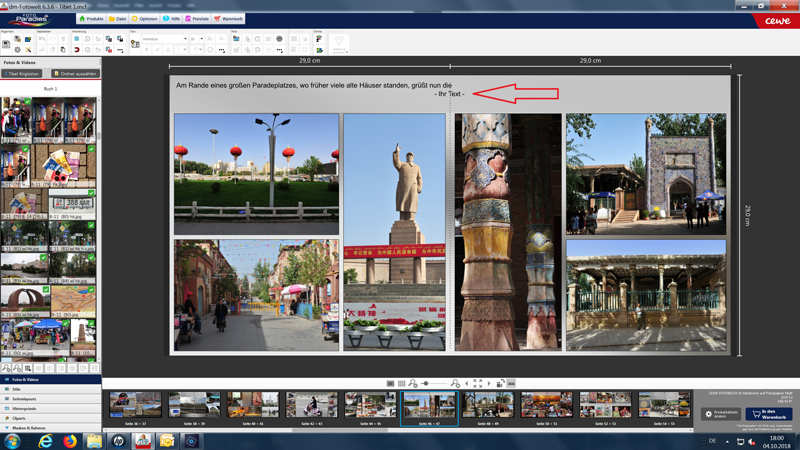Go to previous page arrow below canvas

click(466, 383)
